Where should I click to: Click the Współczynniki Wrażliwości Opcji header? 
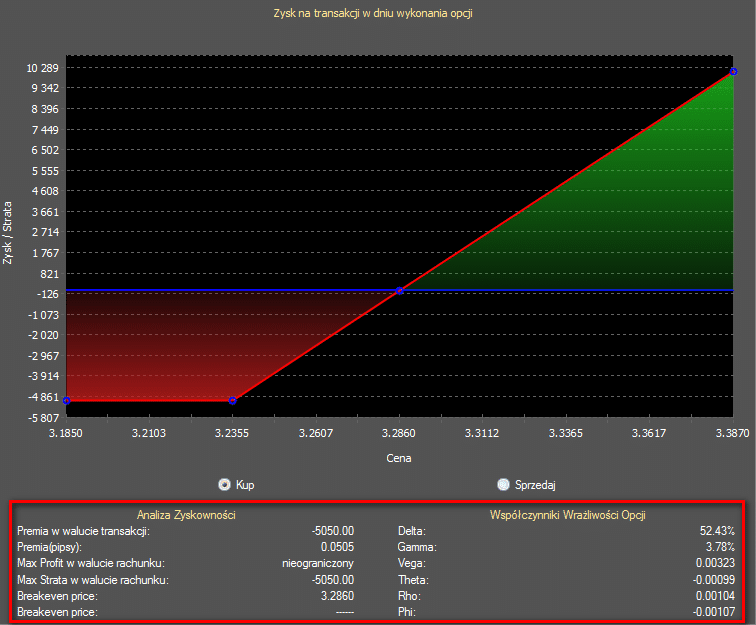[567, 514]
